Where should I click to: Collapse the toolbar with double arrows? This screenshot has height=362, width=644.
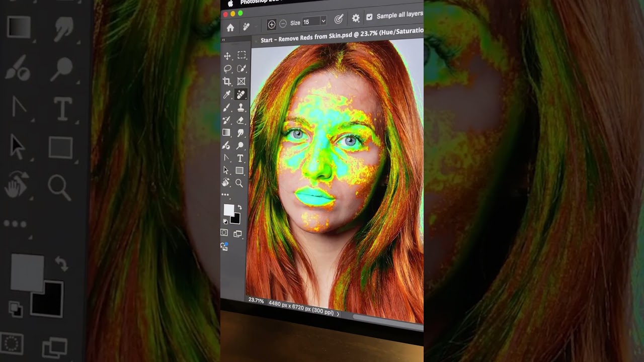click(223, 40)
